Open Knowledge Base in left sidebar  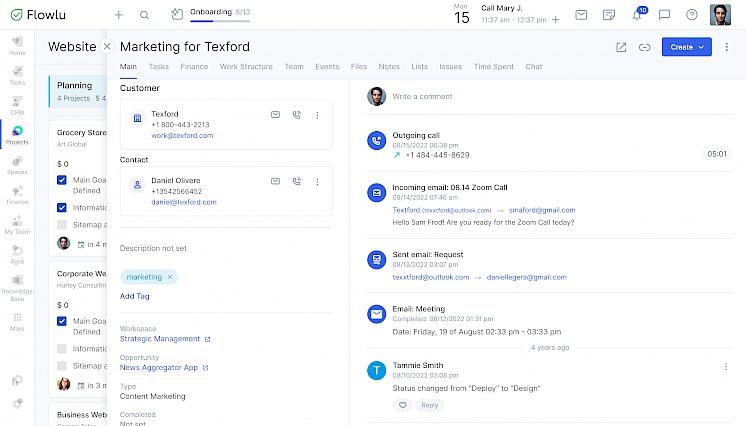click(17, 288)
